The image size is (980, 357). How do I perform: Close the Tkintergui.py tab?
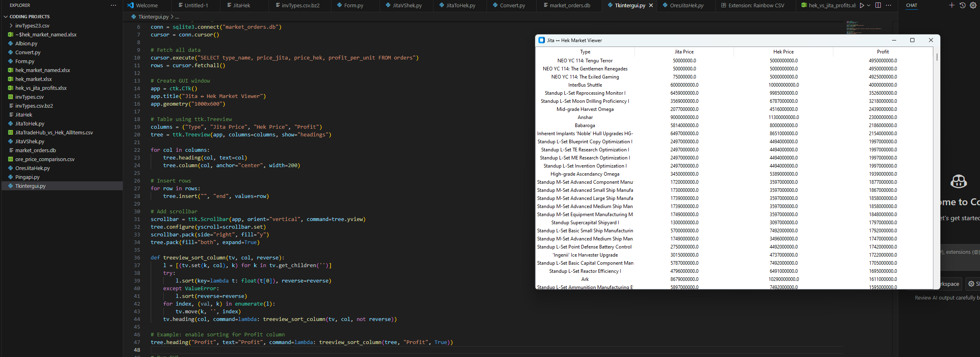click(x=651, y=5)
